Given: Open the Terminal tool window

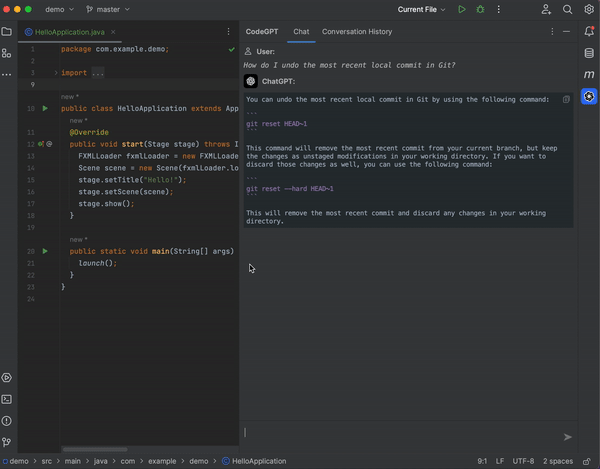Looking at the screenshot, I should coord(7,399).
